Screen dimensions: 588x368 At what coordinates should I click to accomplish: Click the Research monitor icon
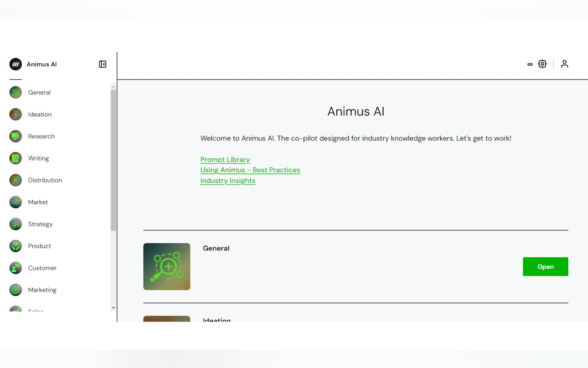(x=16, y=136)
